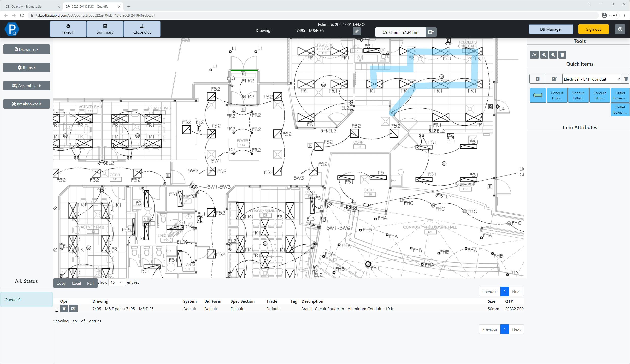Change the show entries count dropdown
Viewport: 630px width, 364px height.
[x=117, y=282]
